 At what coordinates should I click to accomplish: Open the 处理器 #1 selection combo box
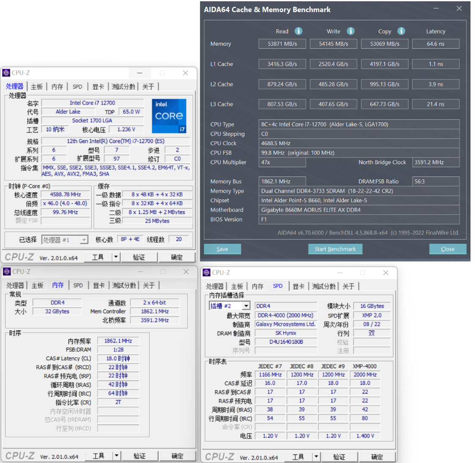click(65, 240)
